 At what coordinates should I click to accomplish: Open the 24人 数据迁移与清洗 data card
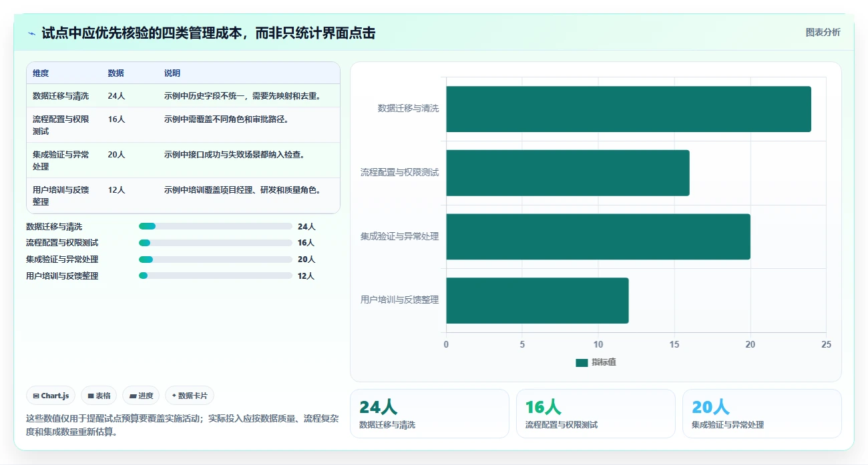point(429,414)
